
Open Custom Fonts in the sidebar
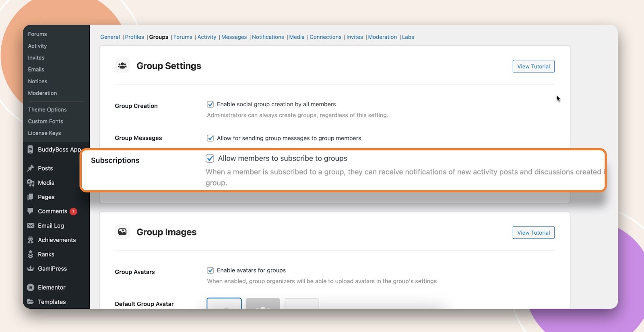tap(45, 121)
